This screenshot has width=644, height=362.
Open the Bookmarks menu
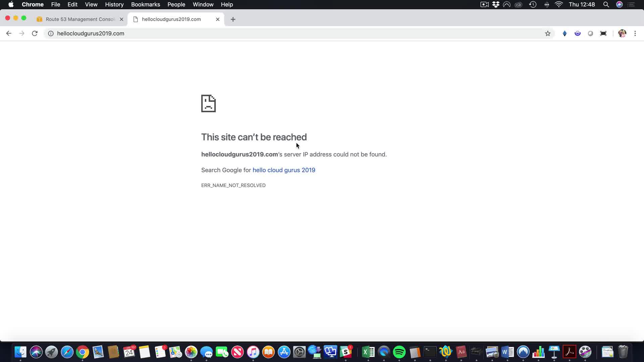click(145, 4)
